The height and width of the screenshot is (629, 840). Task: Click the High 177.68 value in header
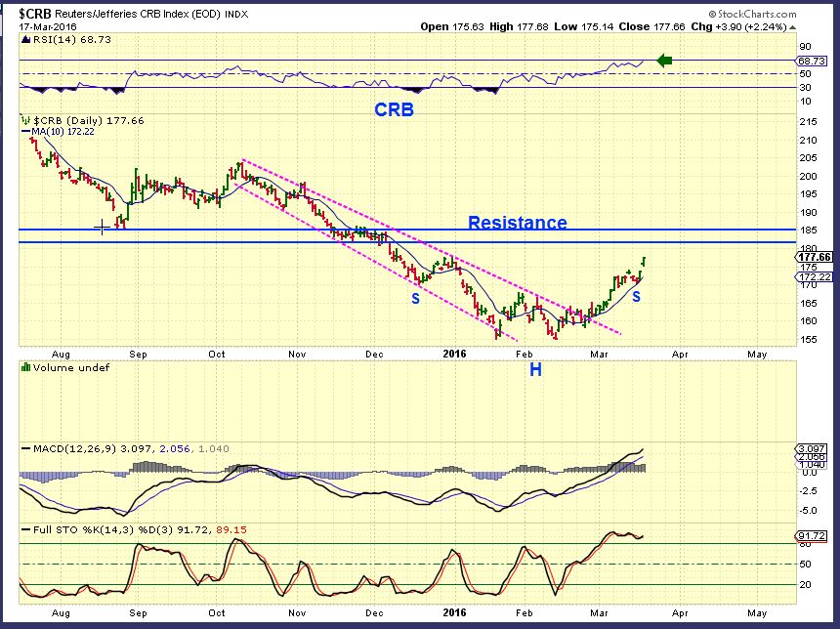(519, 26)
